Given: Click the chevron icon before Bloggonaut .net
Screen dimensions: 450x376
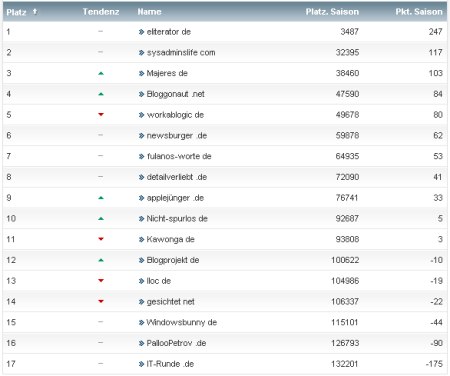Looking at the screenshot, I should click(x=141, y=94).
